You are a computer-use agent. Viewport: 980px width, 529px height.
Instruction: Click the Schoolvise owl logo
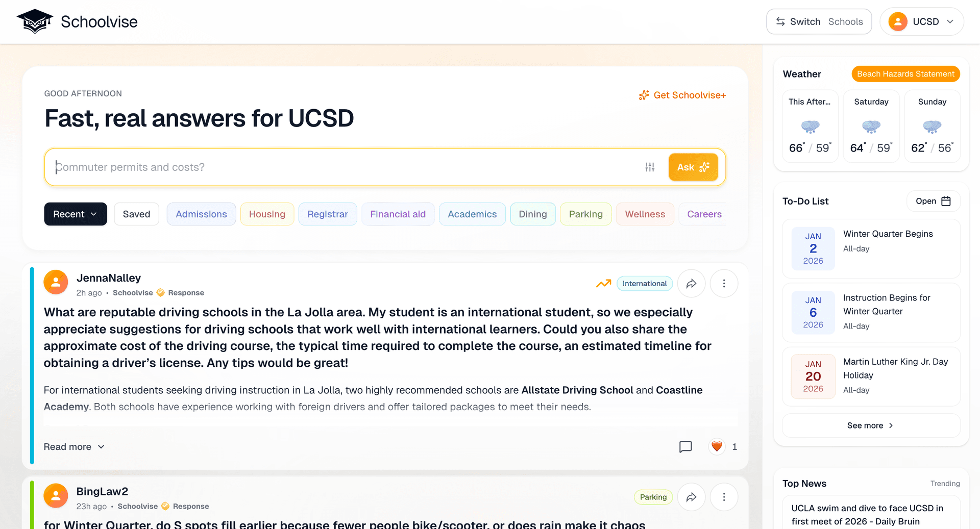tap(35, 21)
